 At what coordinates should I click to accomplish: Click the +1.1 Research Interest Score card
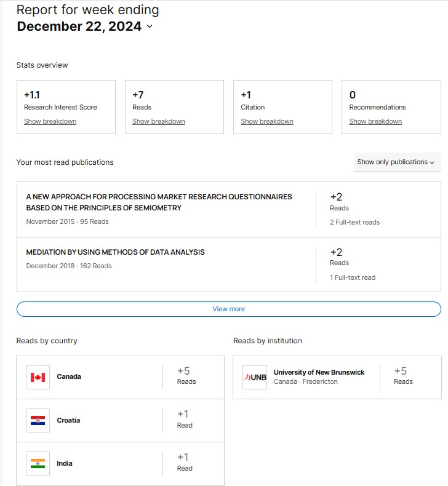[x=66, y=100]
